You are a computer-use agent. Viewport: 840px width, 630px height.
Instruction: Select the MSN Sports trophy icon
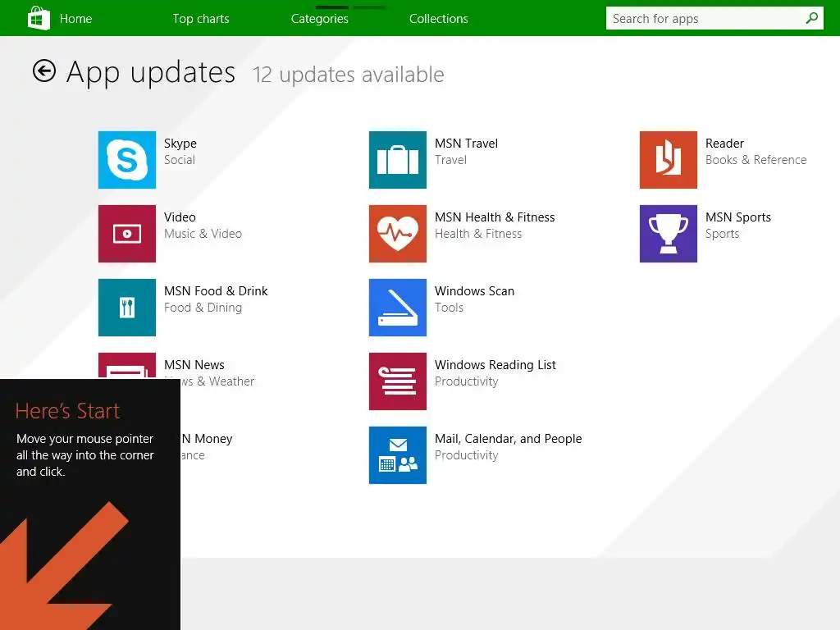668,234
